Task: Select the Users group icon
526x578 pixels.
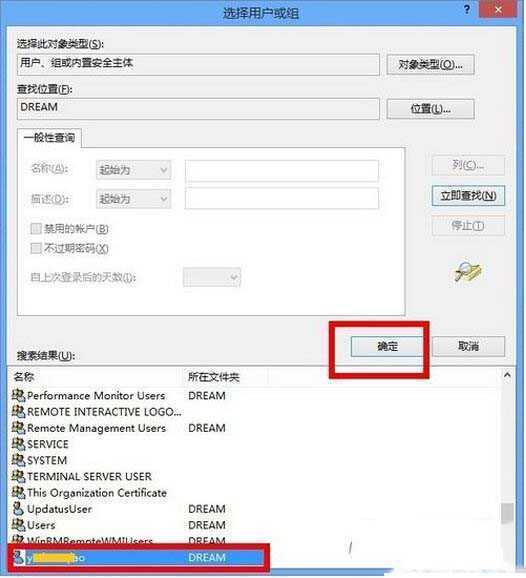Action: click(18, 525)
